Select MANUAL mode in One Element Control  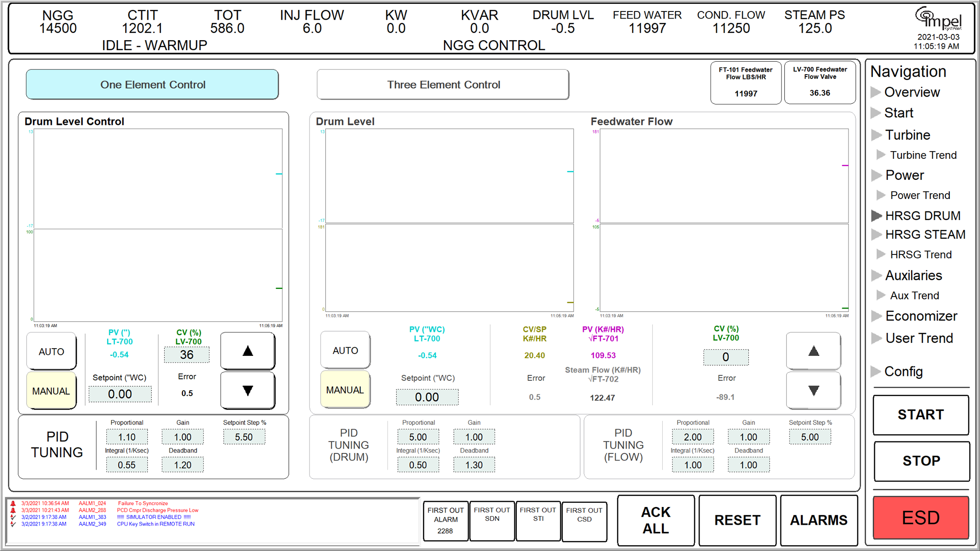pyautogui.click(x=51, y=391)
